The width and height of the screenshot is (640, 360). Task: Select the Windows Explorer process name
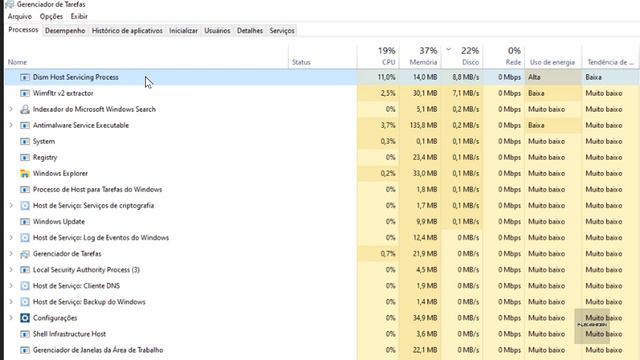coord(60,173)
